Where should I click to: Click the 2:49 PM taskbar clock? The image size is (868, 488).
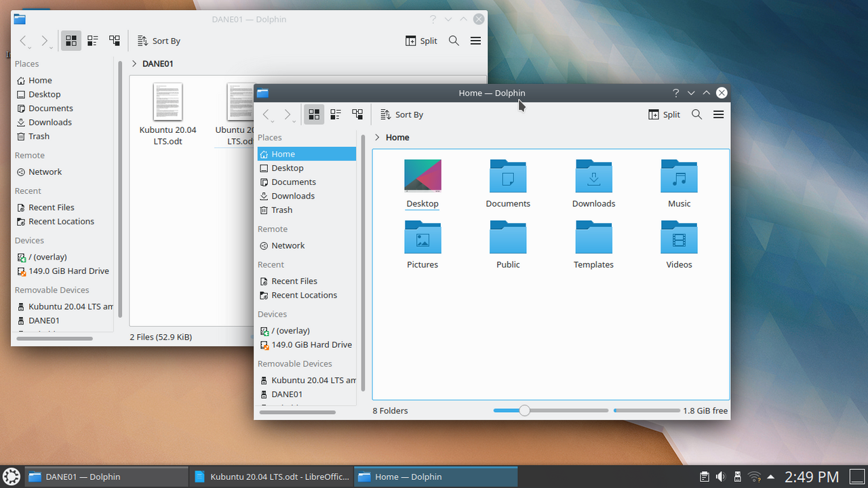pos(812,477)
